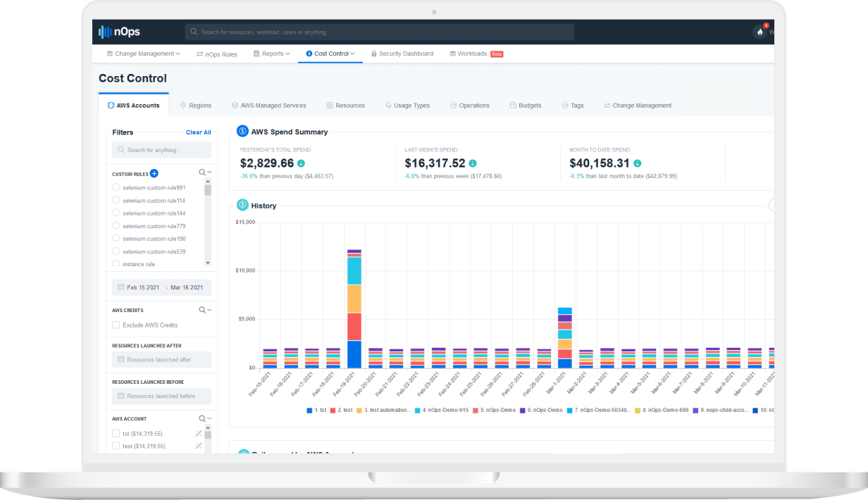Switch to the AWS Managed Services tab
The height and width of the screenshot is (500, 868).
268,106
